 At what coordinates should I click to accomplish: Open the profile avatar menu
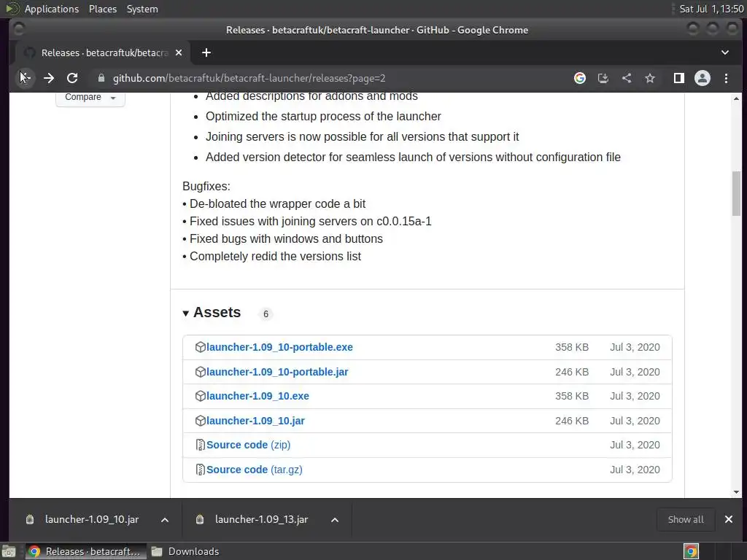[x=703, y=78]
